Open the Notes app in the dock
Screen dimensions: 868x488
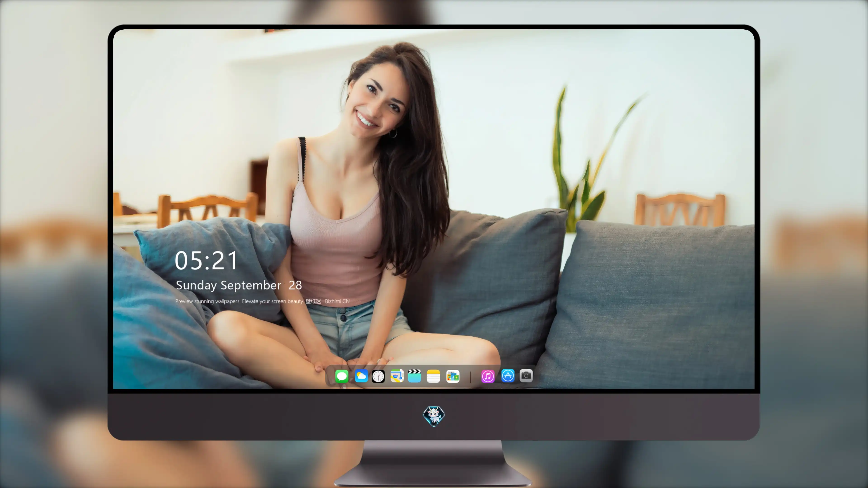tap(433, 376)
